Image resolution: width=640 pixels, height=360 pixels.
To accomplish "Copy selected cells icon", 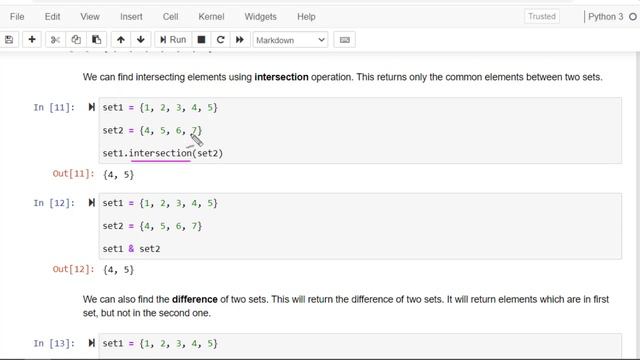I will point(76,40).
